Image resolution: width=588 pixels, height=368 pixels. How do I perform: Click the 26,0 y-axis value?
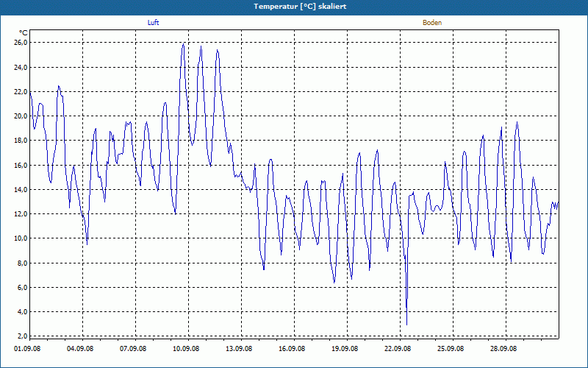click(21, 43)
